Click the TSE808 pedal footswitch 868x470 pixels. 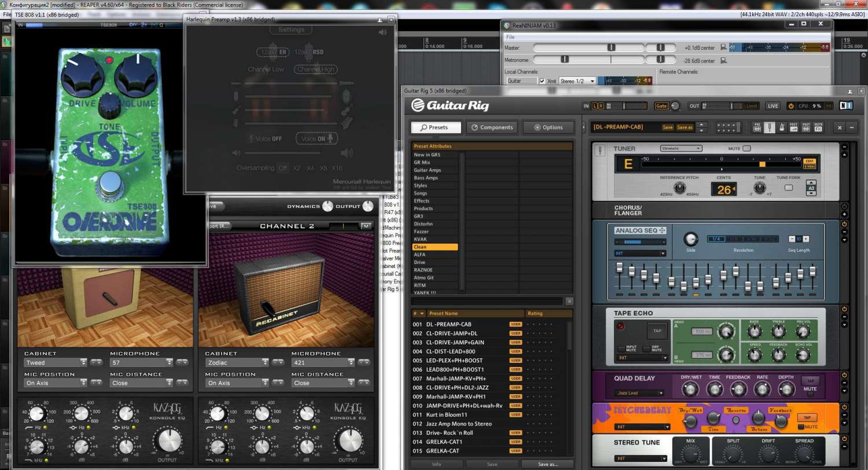click(108, 183)
